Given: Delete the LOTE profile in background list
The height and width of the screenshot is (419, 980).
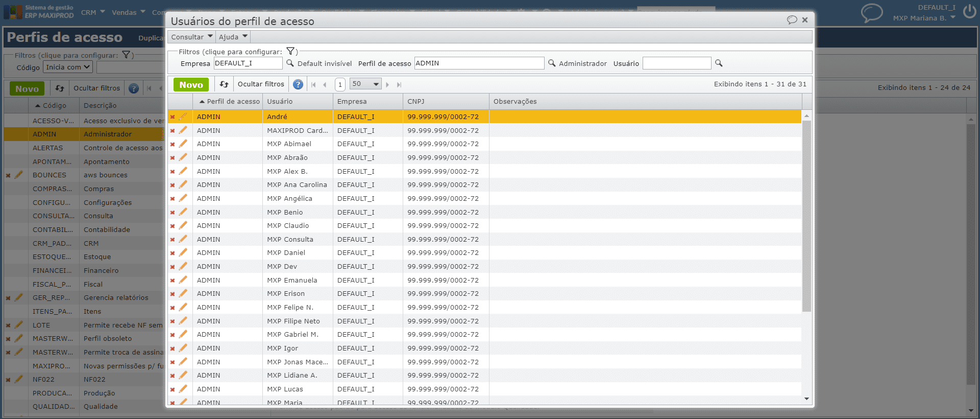Looking at the screenshot, I should [x=8, y=325].
